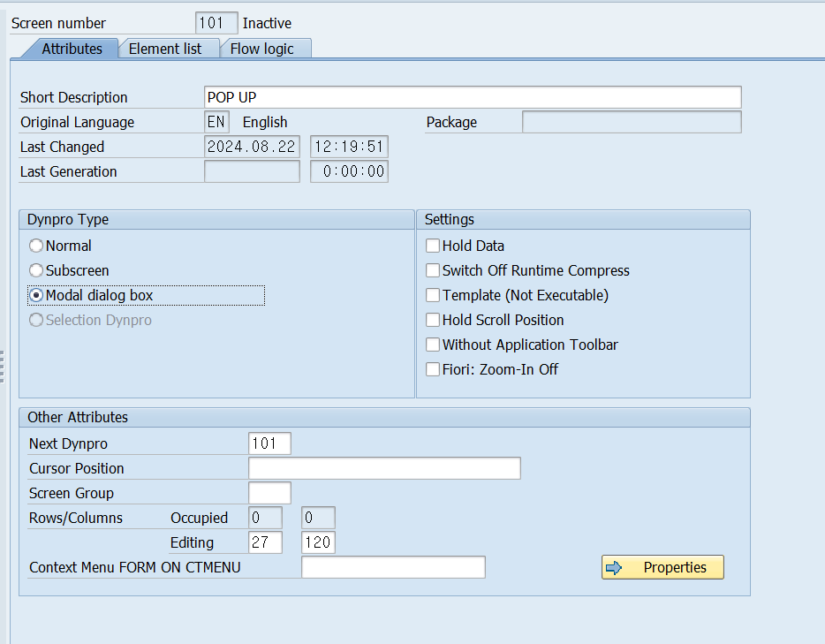This screenshot has width=825, height=644.
Task: Click the Inactive status text
Action: click(x=267, y=23)
